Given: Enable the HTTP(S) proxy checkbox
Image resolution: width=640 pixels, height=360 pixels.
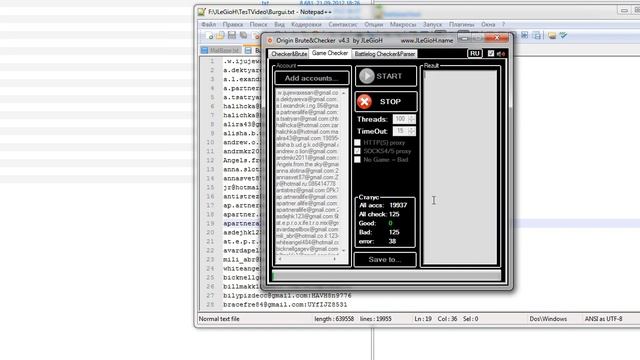Looking at the screenshot, I should click(358, 142).
